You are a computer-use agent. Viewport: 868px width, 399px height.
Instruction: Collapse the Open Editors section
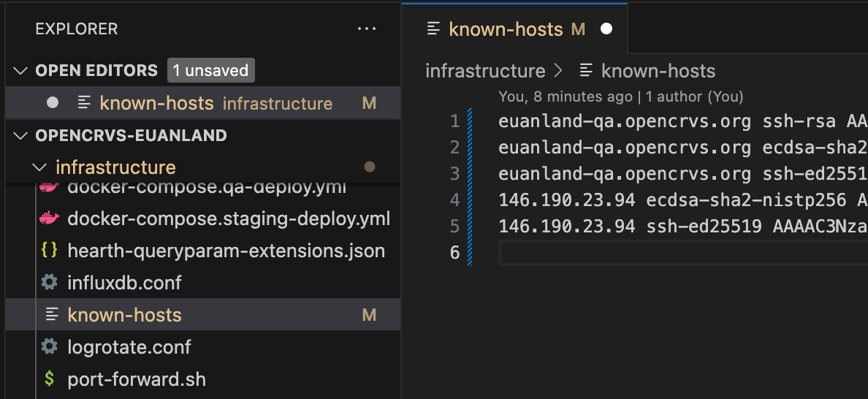(20, 71)
